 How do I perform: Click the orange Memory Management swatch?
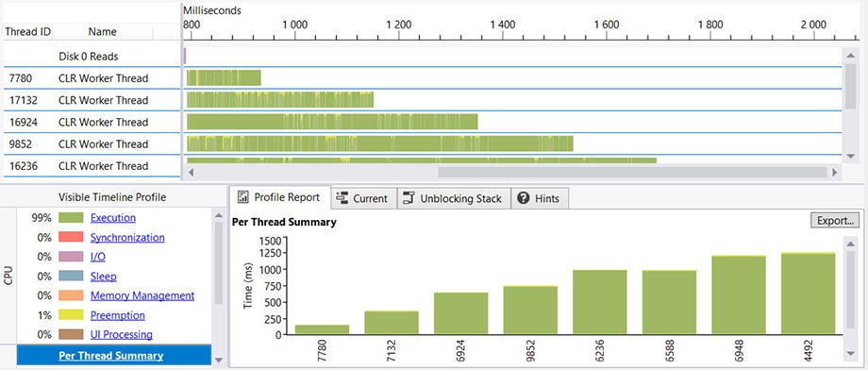[71, 295]
